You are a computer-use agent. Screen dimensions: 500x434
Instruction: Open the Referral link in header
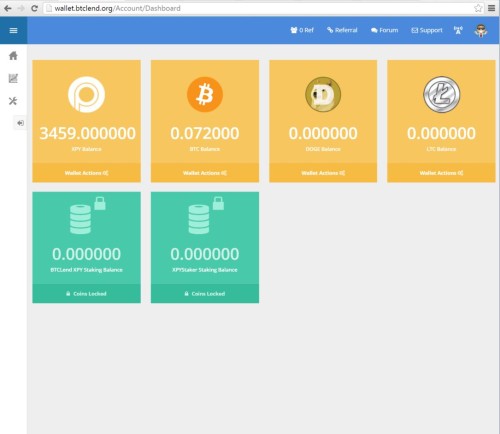pyautogui.click(x=342, y=30)
